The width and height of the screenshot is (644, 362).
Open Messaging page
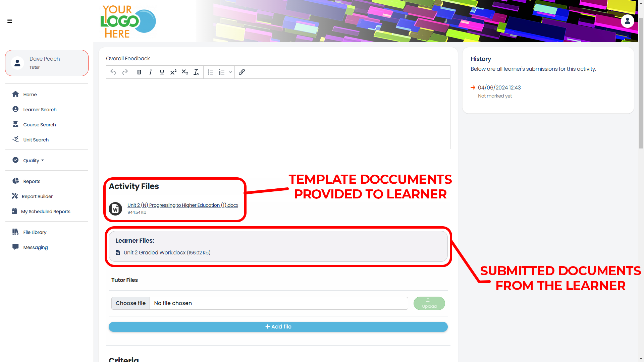pos(36,247)
